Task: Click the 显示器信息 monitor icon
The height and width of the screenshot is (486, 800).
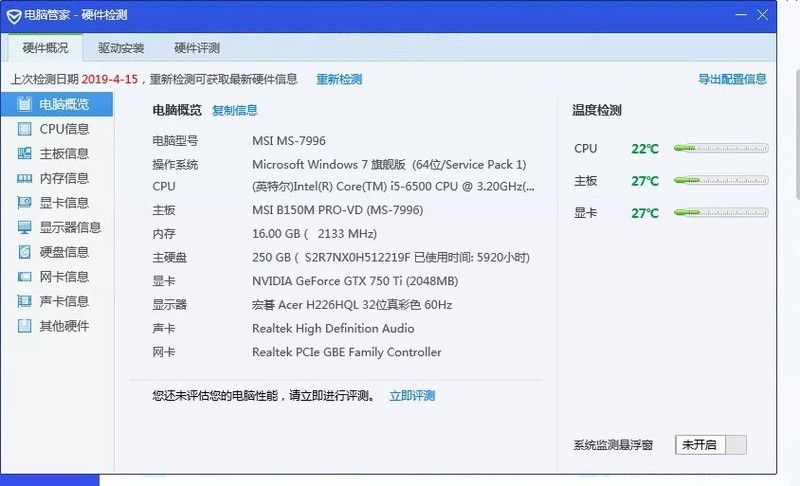Action: [24, 227]
